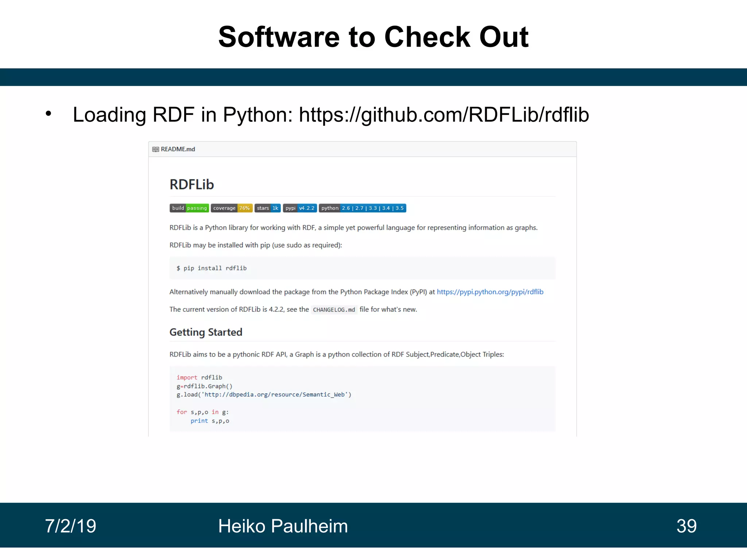Click the 'print s,p,o' code line
This screenshot has height=560, width=747.
(x=210, y=421)
